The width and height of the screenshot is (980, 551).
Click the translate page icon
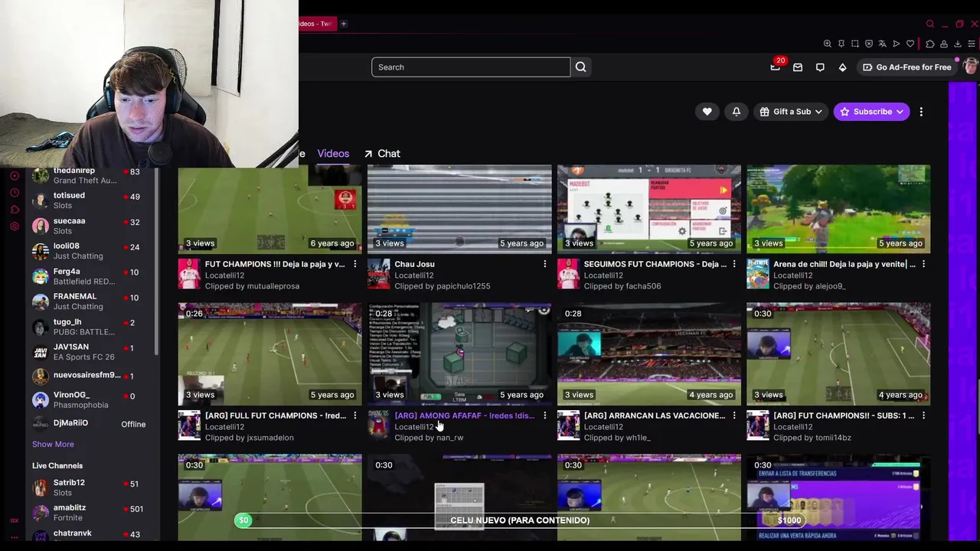point(883,44)
